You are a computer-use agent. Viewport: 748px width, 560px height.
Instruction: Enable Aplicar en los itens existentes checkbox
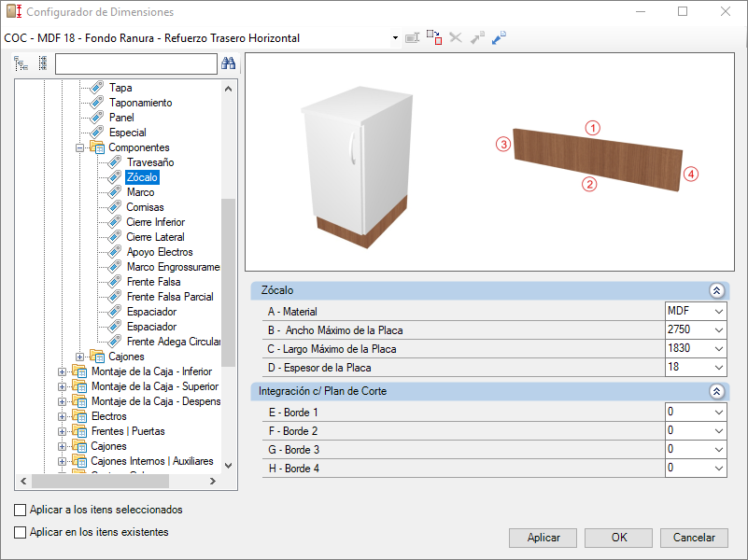pos(20,532)
